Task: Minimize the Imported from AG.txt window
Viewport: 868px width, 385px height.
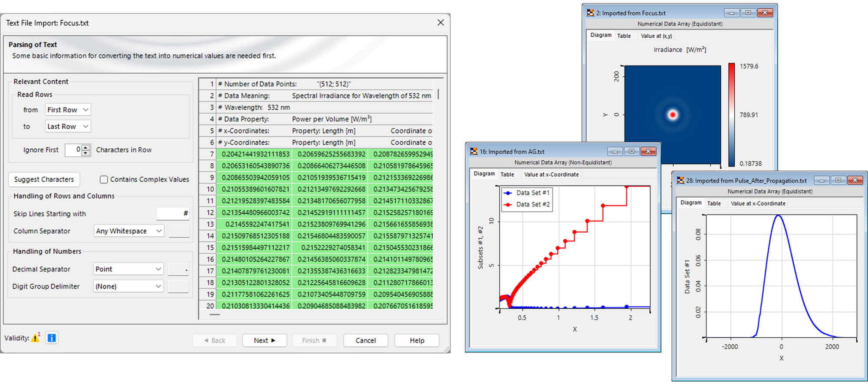Action: pyautogui.click(x=615, y=151)
